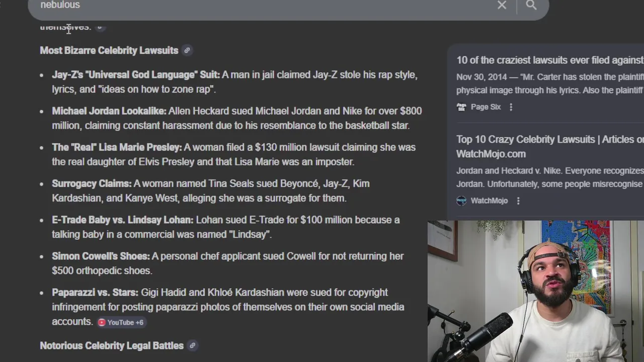Click the magnifying glass search icon
644x362 pixels.
click(531, 5)
